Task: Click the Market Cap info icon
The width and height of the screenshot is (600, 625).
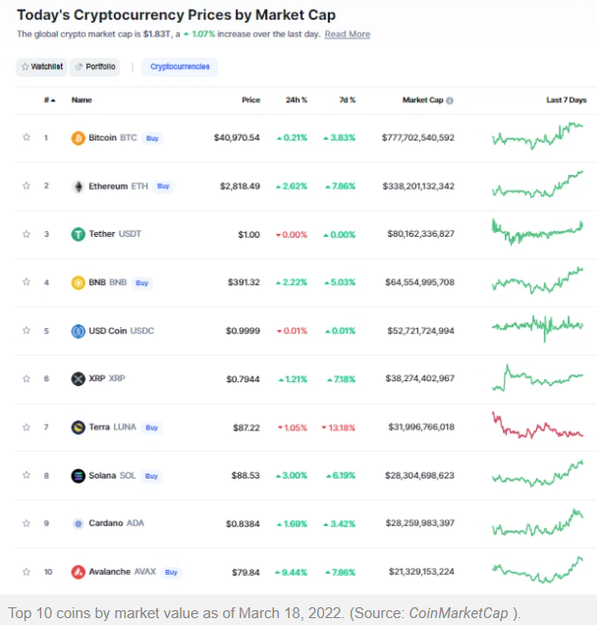Action: (450, 100)
